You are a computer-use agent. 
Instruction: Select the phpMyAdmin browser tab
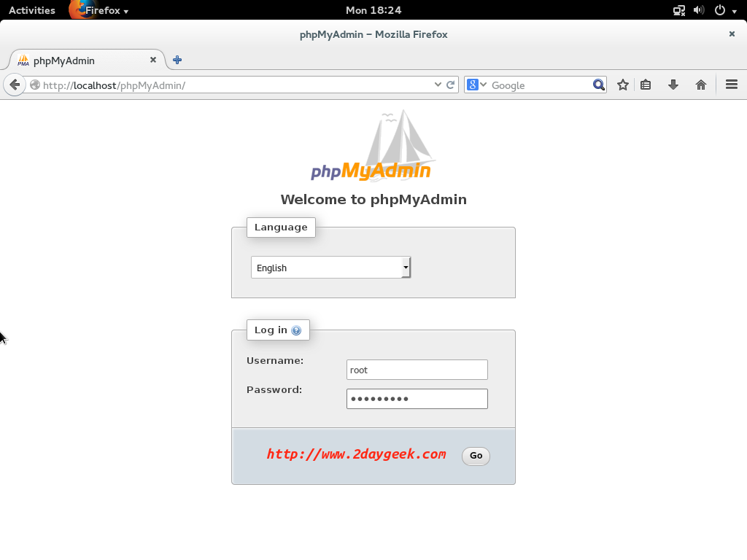point(88,61)
